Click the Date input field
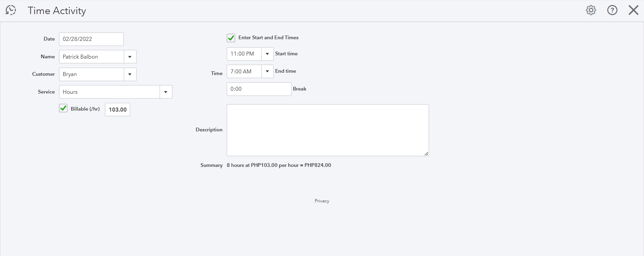The height and width of the screenshot is (256, 644). click(91, 39)
